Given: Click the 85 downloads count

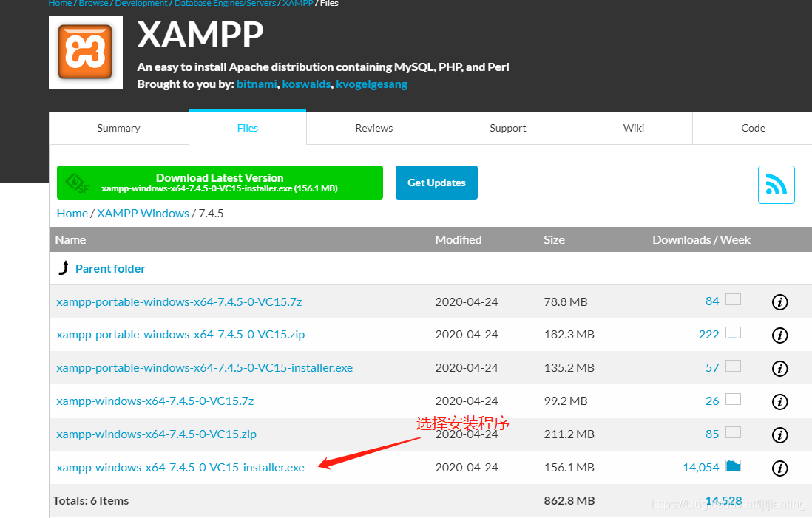Looking at the screenshot, I should click(x=712, y=434).
